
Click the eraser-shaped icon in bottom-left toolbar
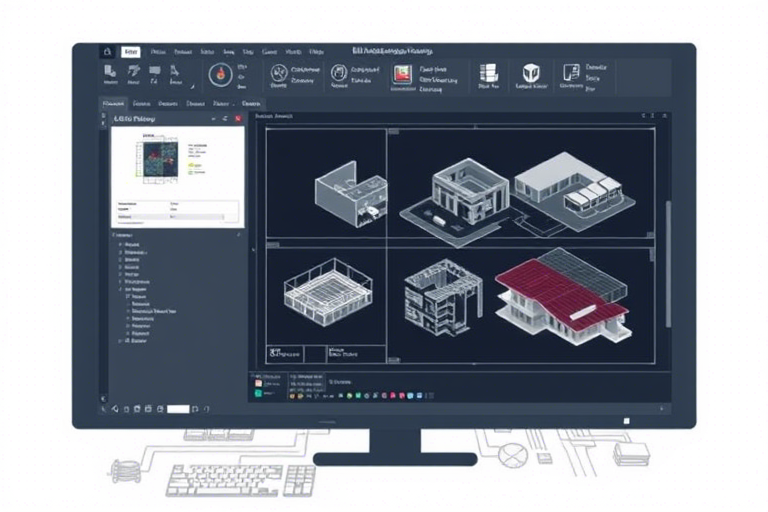pyautogui.click(x=115, y=409)
